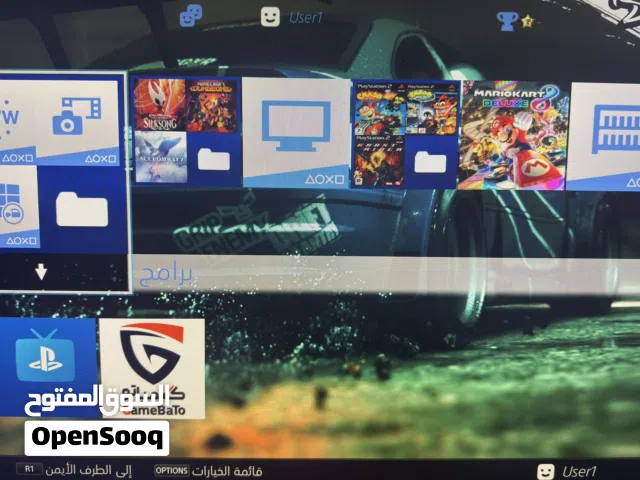The image size is (640, 480).
Task: Open the large folder in selected برامج group
Action: tap(82, 209)
